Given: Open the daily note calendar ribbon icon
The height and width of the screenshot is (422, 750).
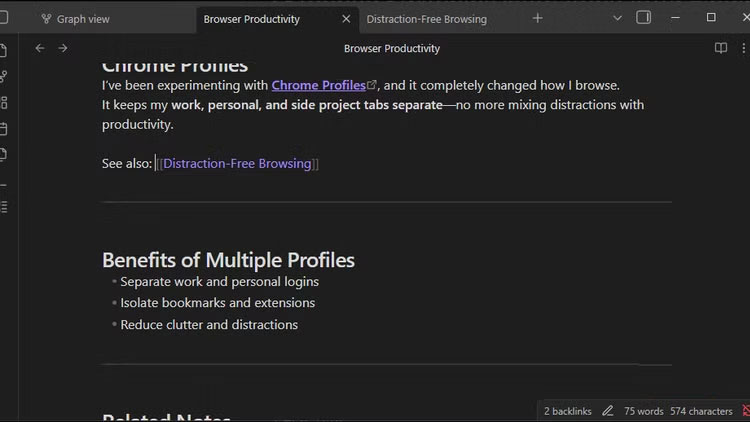Looking at the screenshot, I should pos(4,128).
